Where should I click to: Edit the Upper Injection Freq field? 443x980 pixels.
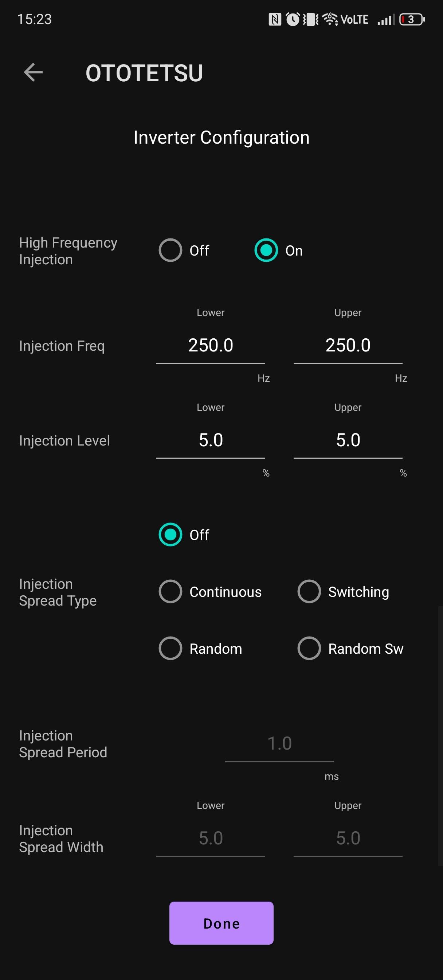(x=348, y=345)
